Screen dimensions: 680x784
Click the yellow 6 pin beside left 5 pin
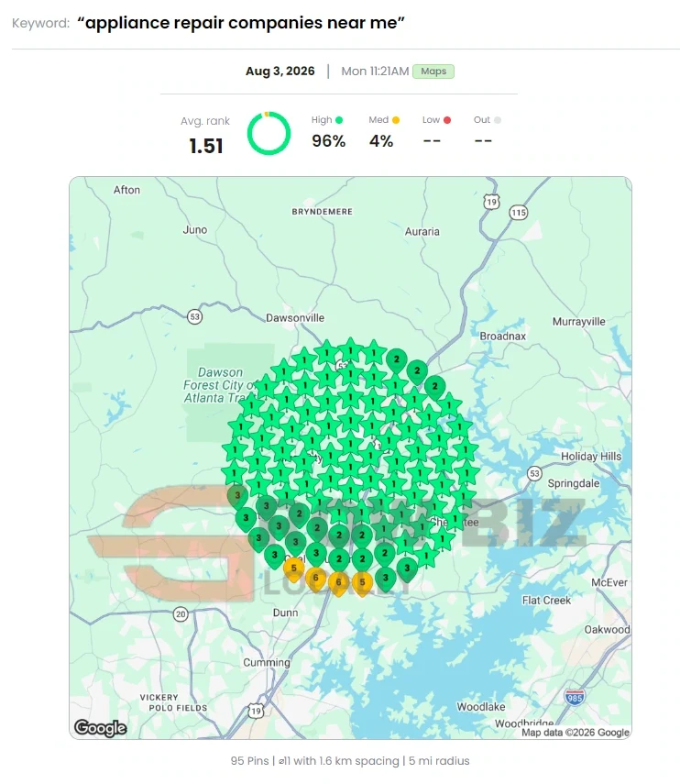pyautogui.click(x=316, y=579)
